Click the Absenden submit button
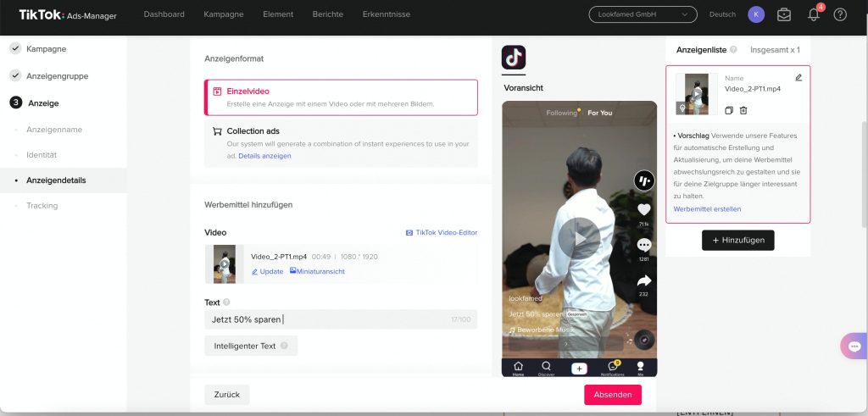Viewport: 868px width, 416px height. pyautogui.click(x=612, y=395)
